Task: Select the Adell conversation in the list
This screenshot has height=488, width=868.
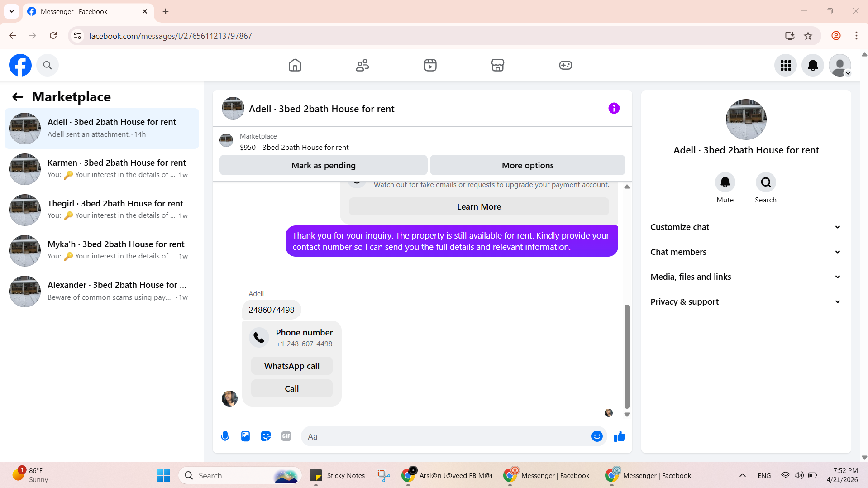Action: tap(102, 129)
